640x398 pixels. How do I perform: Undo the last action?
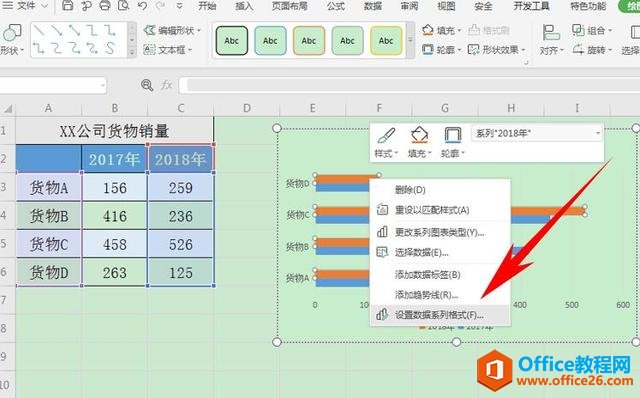142,6
